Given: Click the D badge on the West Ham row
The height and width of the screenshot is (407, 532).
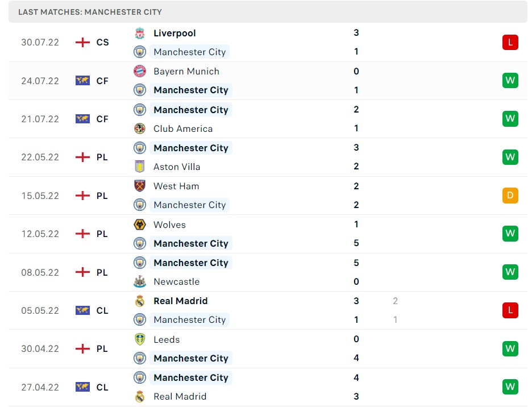Looking at the screenshot, I should coord(510,195).
